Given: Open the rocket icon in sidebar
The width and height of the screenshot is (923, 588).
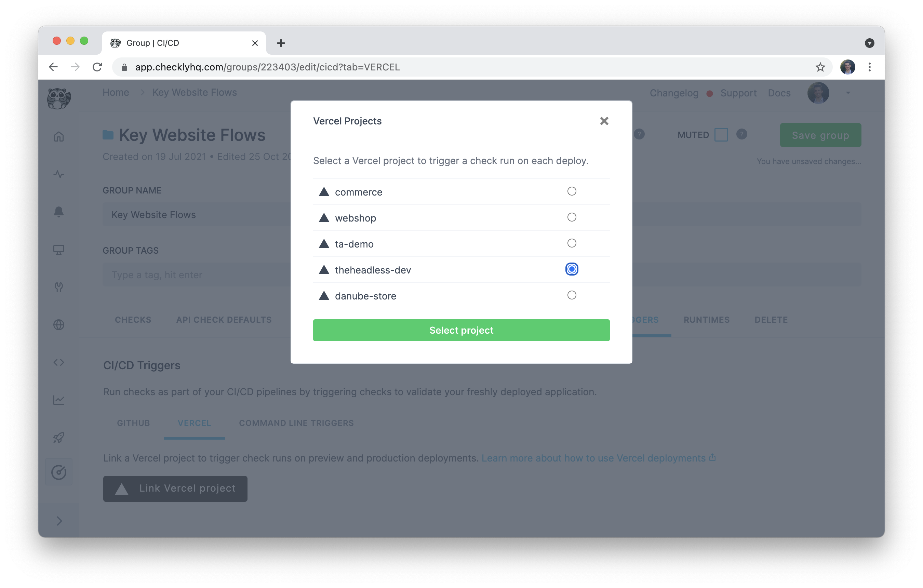Looking at the screenshot, I should coord(59,437).
